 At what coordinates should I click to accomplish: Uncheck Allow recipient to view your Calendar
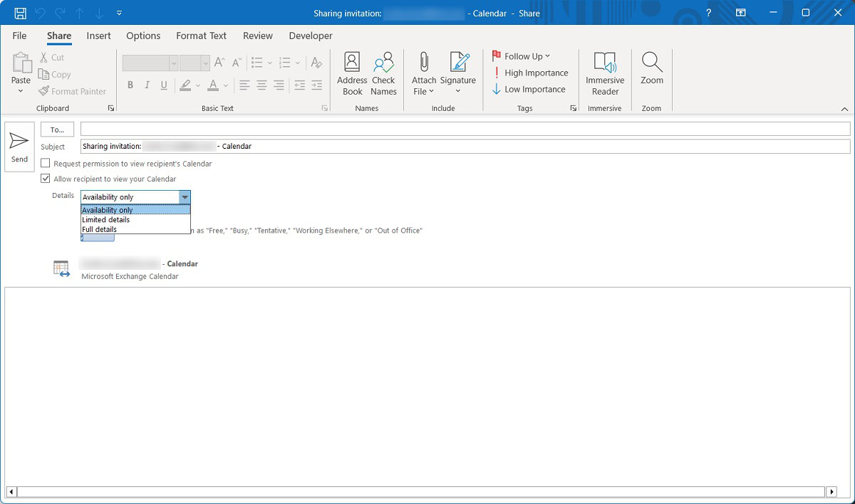[46, 179]
